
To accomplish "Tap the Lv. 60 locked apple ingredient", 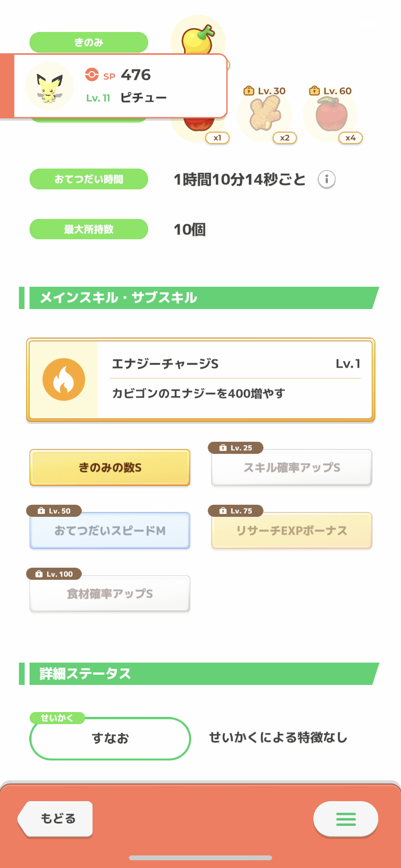I will click(x=331, y=115).
